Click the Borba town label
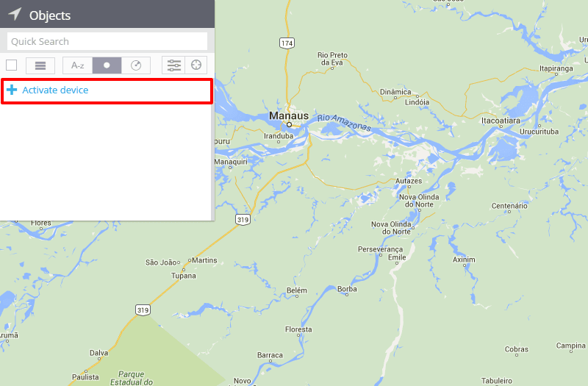Viewport: 588px width, 386px height. coord(347,289)
